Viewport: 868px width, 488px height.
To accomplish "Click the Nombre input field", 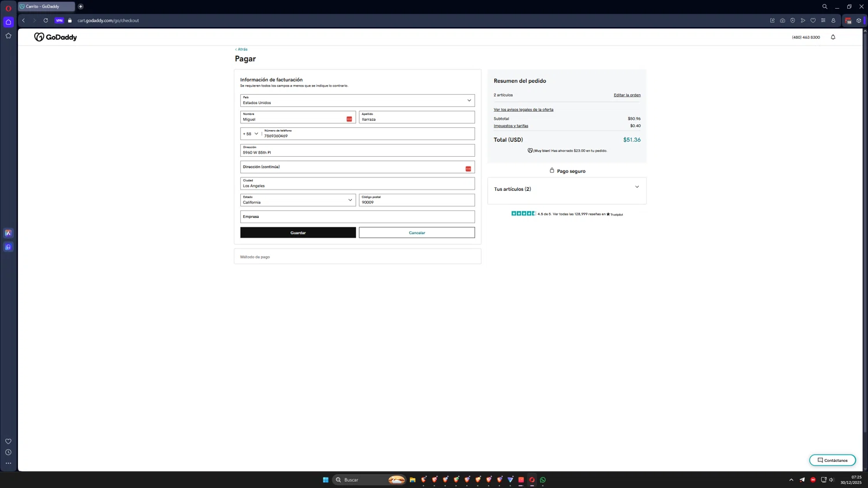I will point(298,117).
